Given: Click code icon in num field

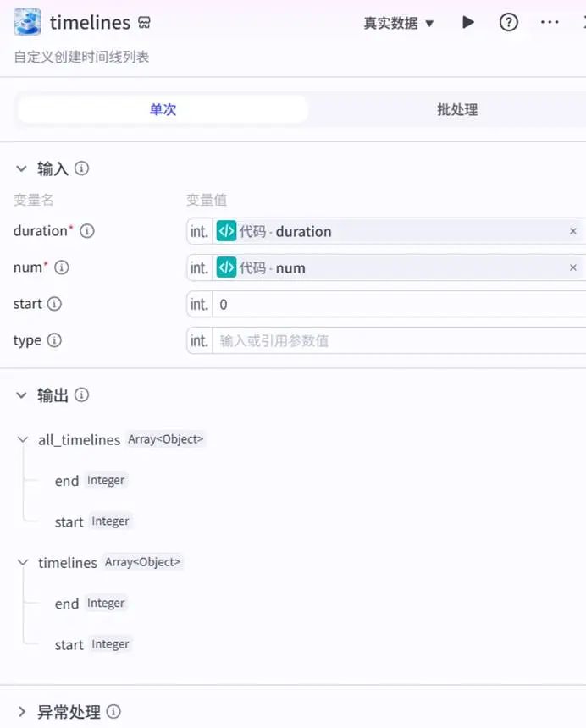Looking at the screenshot, I should (x=227, y=267).
